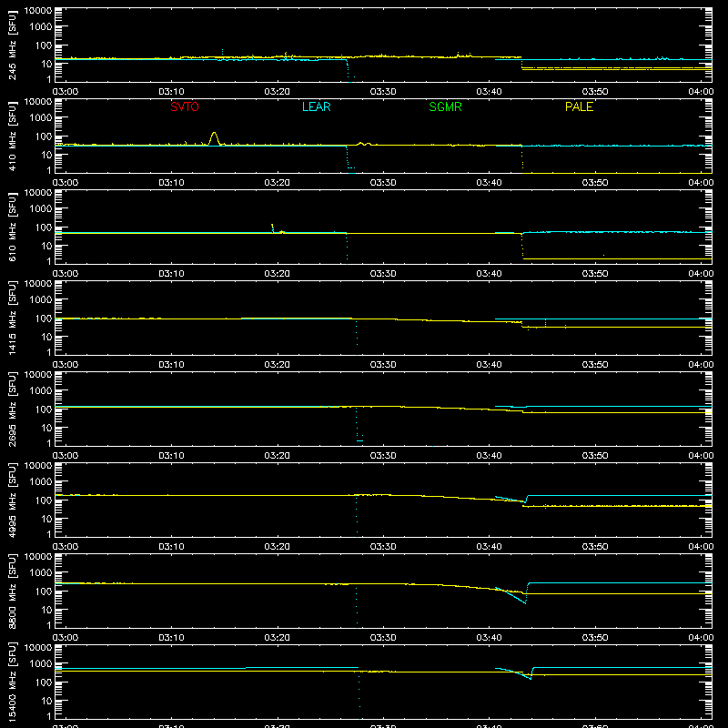Screen dimensions: 728x728
Task: Click the 03:40 tick under the 8800 MHz plot
Action: click(x=489, y=638)
